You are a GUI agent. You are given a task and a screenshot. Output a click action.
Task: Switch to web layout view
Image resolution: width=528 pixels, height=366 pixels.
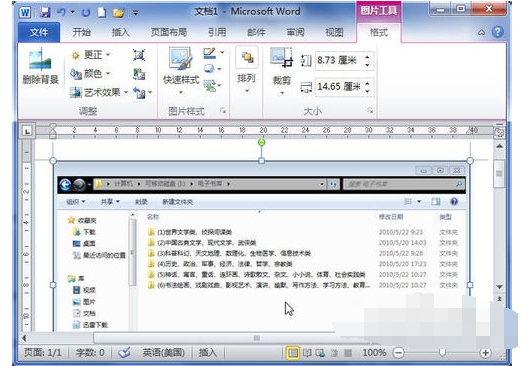point(320,353)
